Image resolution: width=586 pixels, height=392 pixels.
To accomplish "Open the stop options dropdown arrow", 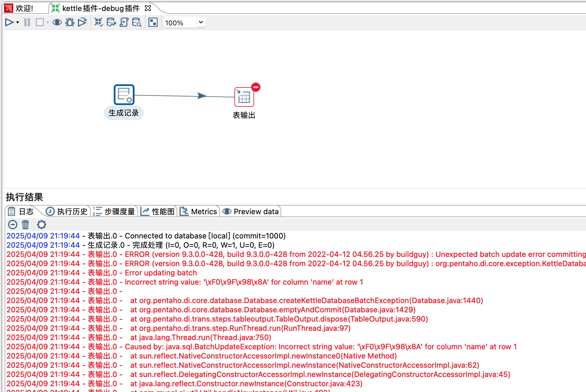I will [48, 23].
